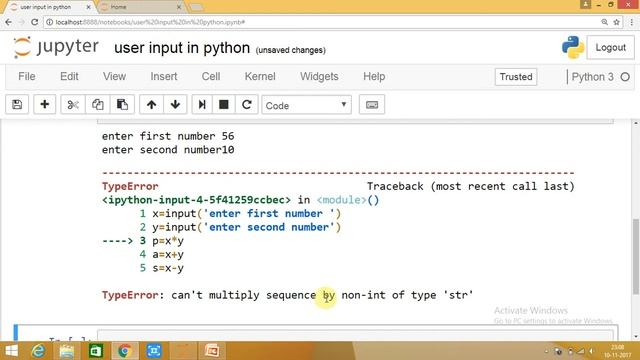Move selected cell up arrow
The width and height of the screenshot is (640, 360).
pyautogui.click(x=151, y=105)
